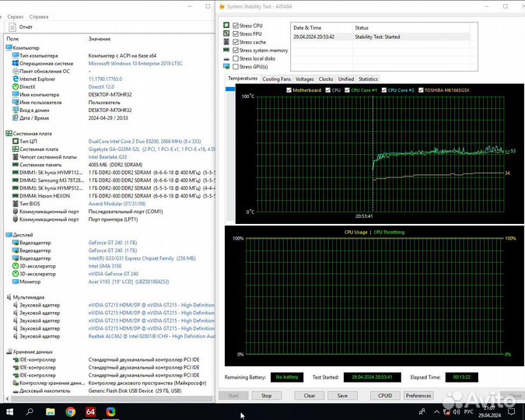This screenshot has height=420, width=525.
Task: Enable Stress GPU(s) checkbox
Action: coord(236,67)
